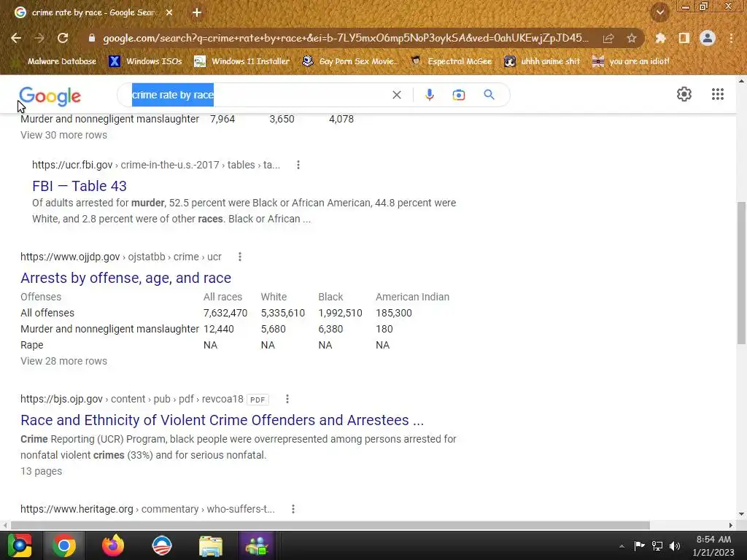The width and height of the screenshot is (747, 560).
Task: Submit search with magnifier icon
Action: 489,95
